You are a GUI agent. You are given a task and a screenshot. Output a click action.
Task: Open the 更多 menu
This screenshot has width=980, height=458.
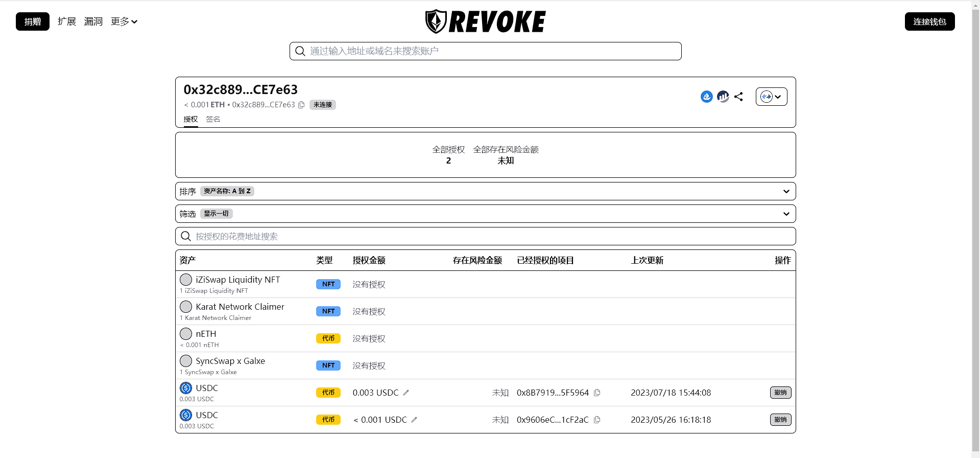tap(124, 21)
